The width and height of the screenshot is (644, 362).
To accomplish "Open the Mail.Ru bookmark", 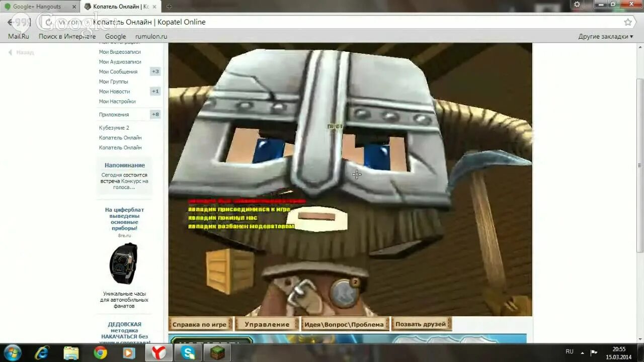I will pyautogui.click(x=19, y=37).
